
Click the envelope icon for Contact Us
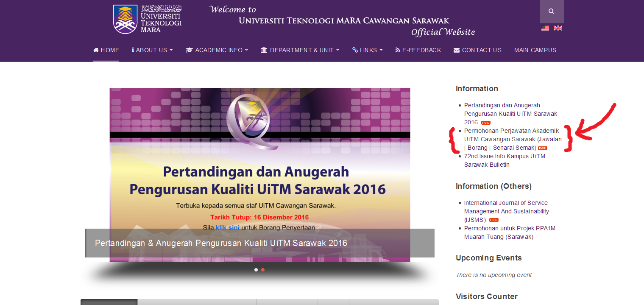[457, 50]
